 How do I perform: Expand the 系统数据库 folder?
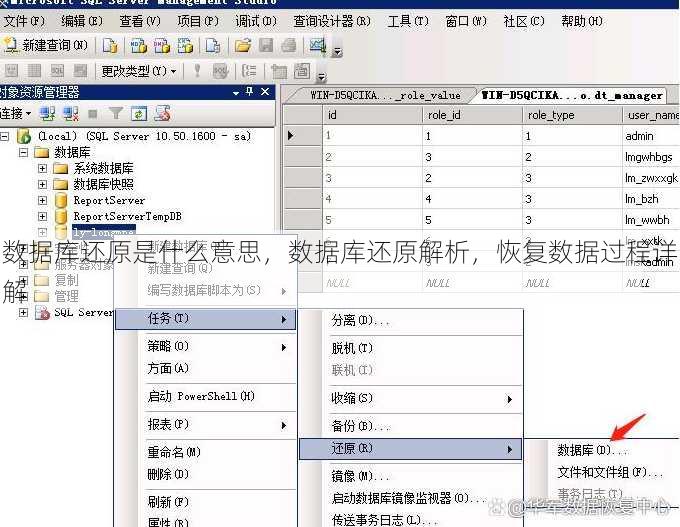pos(42,168)
